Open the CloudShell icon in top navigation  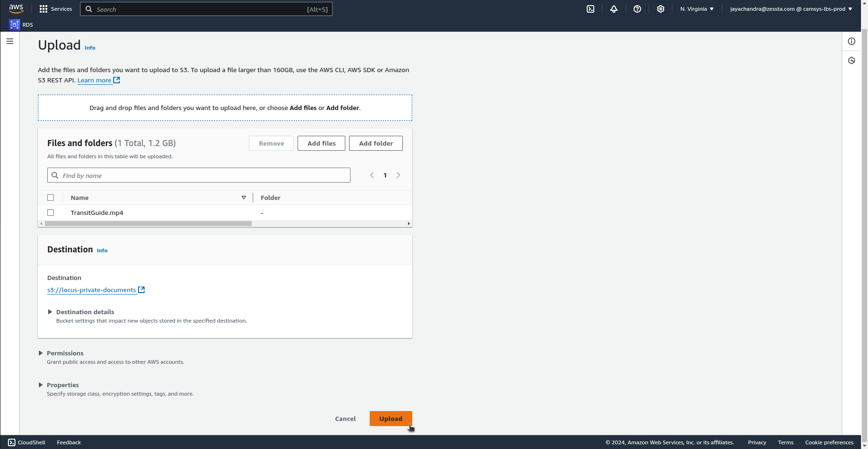(x=591, y=9)
